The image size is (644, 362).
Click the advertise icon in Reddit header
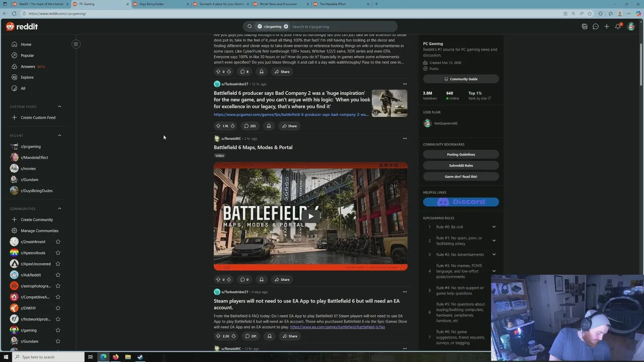click(x=584, y=26)
